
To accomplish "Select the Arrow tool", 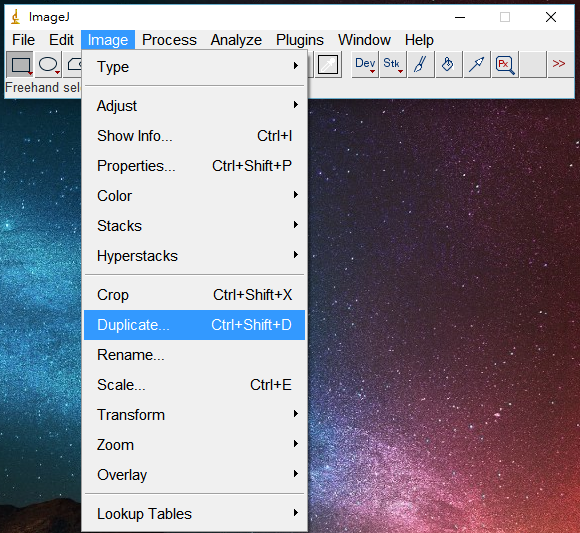I will click(x=477, y=65).
